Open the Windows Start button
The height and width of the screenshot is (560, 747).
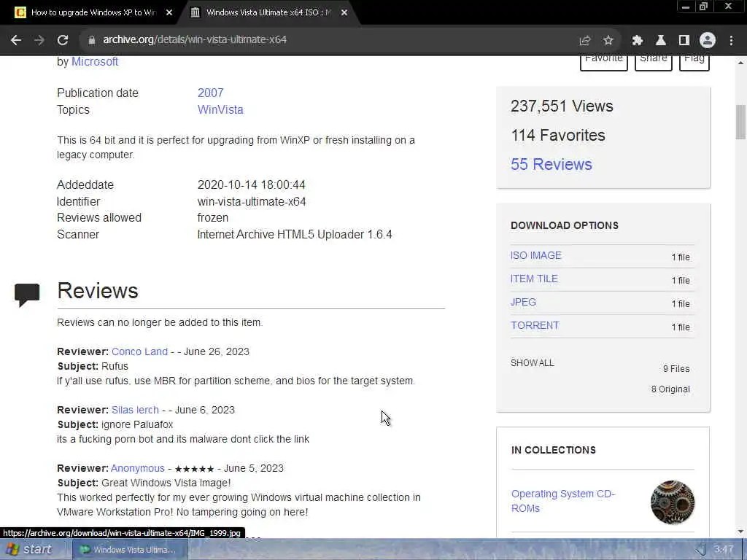pos(29,550)
